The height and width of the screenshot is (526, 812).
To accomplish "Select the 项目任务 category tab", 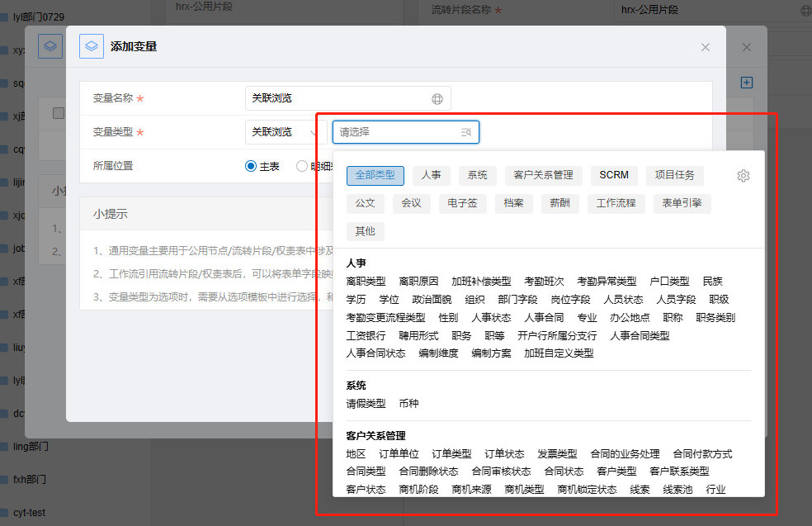I will pos(674,175).
